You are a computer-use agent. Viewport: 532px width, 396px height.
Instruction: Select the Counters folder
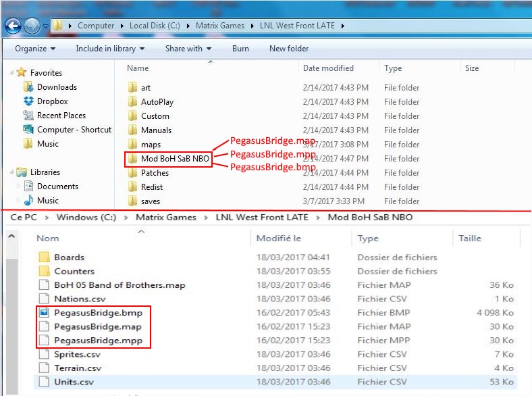tap(74, 272)
